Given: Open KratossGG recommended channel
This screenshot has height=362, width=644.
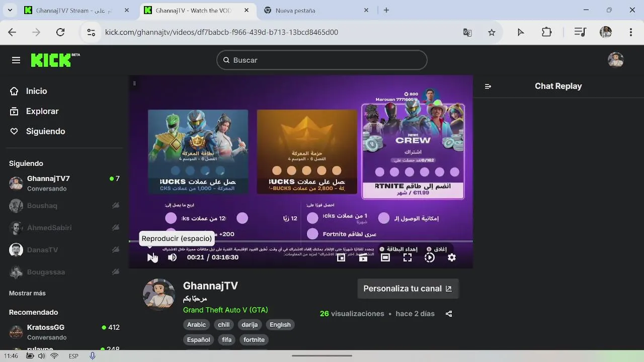Looking at the screenshot, I should [64, 332].
